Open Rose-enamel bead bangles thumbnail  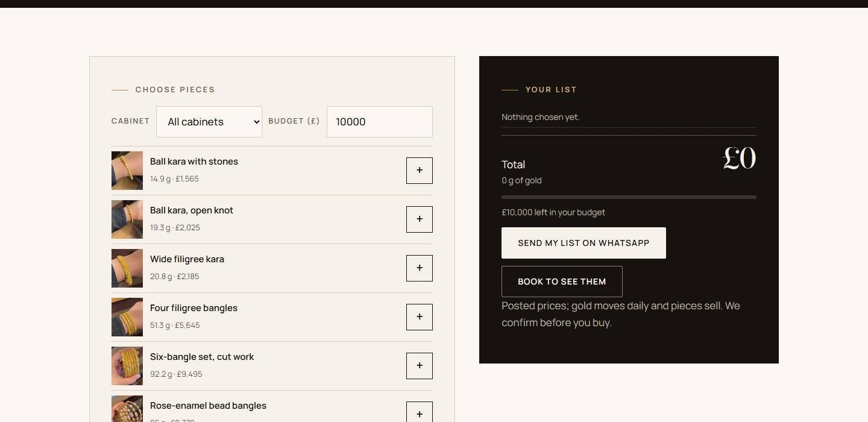127,409
